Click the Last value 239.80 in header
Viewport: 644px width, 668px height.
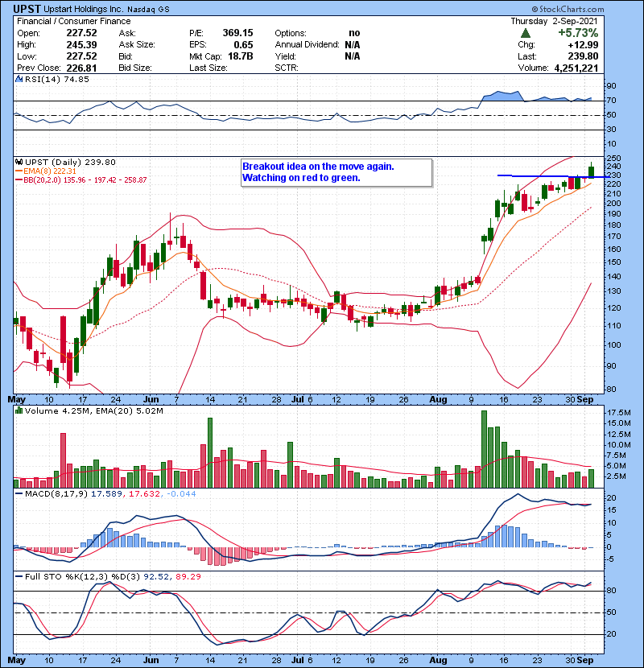coord(583,56)
